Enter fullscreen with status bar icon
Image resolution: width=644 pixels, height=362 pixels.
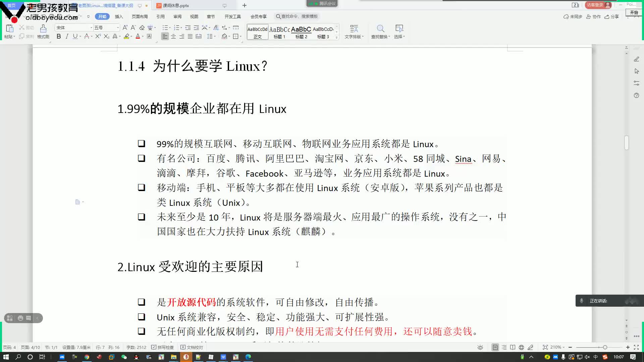636,347
